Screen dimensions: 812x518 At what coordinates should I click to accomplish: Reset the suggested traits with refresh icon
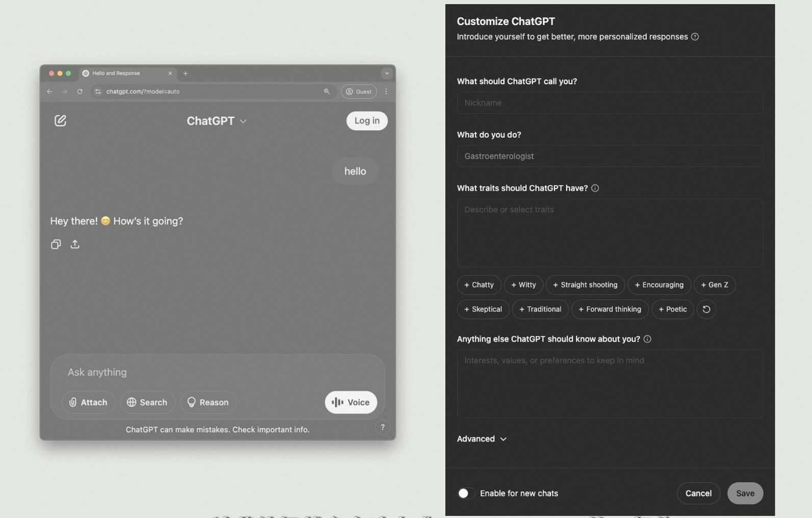pos(706,309)
